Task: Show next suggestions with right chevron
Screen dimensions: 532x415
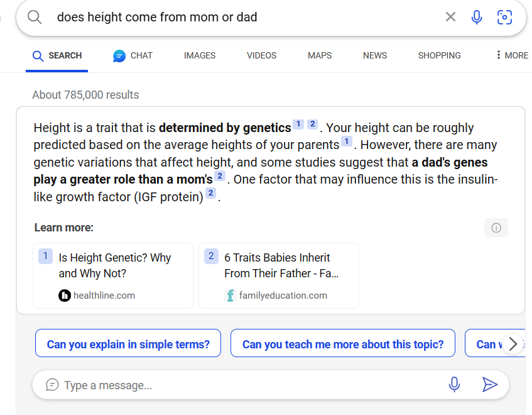Action: click(x=513, y=344)
